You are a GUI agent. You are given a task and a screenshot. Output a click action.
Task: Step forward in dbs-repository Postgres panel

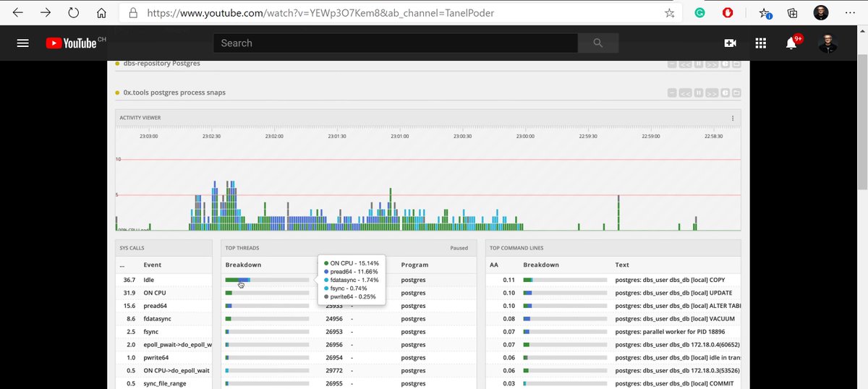(712, 64)
